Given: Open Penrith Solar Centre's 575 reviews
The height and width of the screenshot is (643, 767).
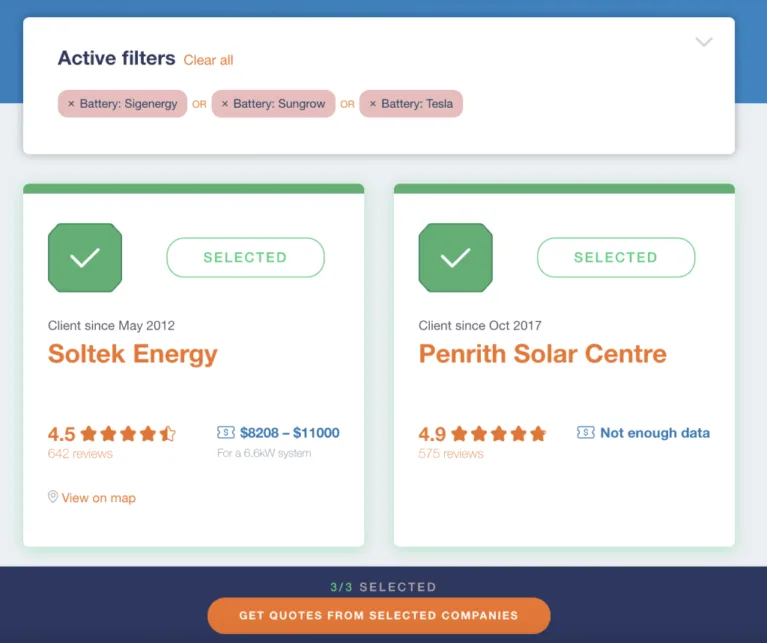Looking at the screenshot, I should click(451, 454).
